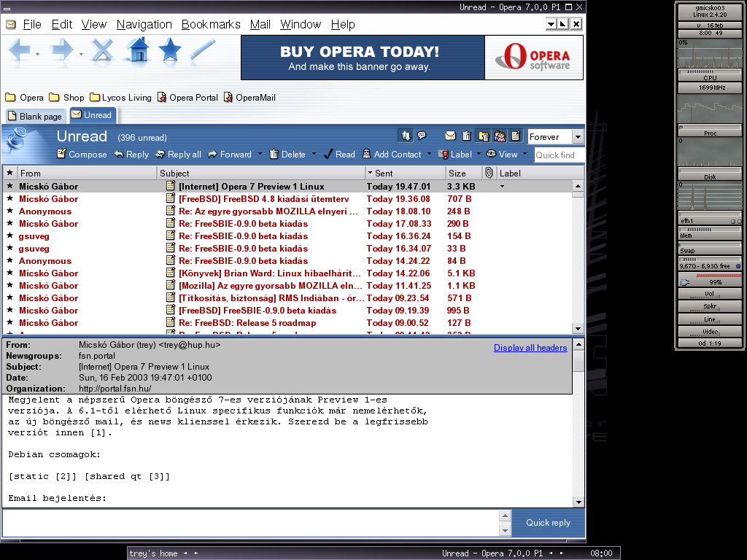
Task: Open the Forever time range dropdown
Action: (x=555, y=136)
